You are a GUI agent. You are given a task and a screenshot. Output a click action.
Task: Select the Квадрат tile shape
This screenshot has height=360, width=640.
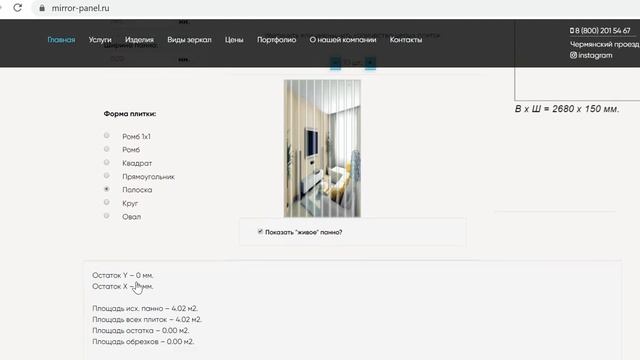[x=107, y=162]
